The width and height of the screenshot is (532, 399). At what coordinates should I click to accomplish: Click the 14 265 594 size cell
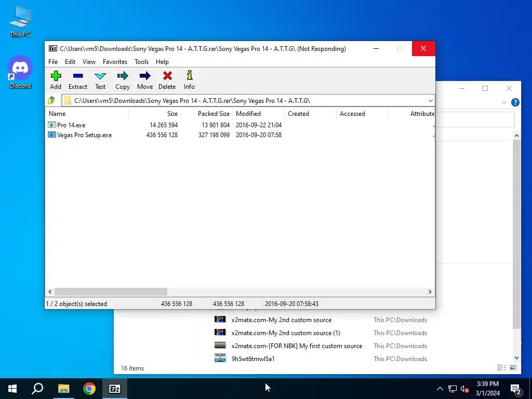164,125
